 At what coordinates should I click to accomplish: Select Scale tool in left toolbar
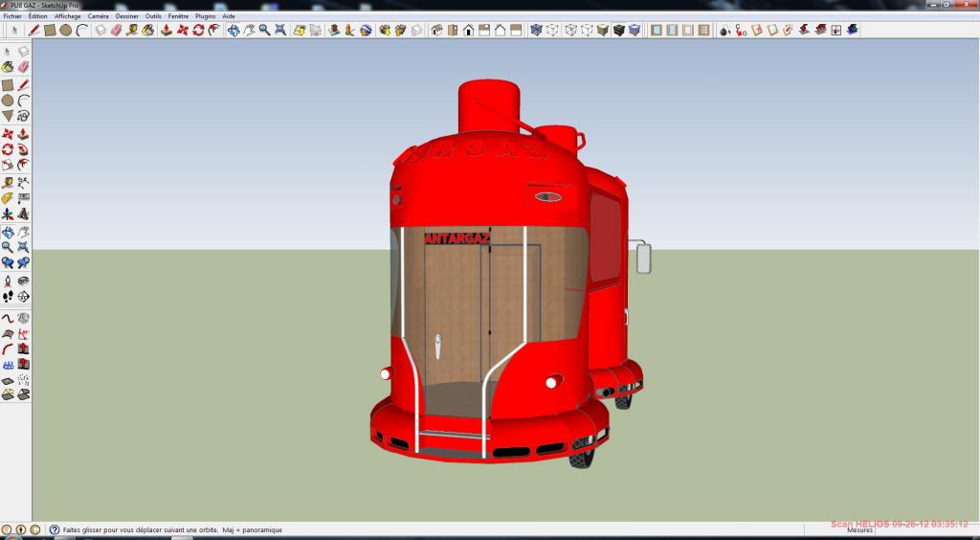[x=8, y=165]
